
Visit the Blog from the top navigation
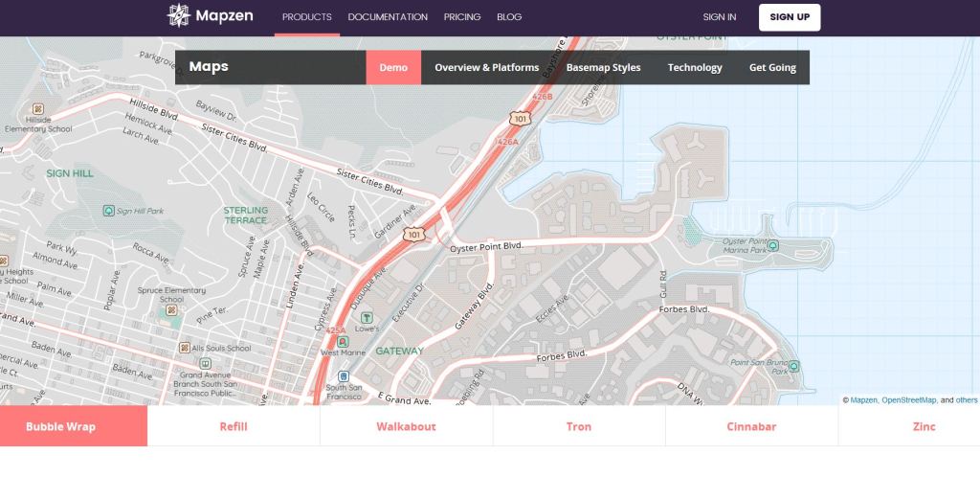coord(509,17)
